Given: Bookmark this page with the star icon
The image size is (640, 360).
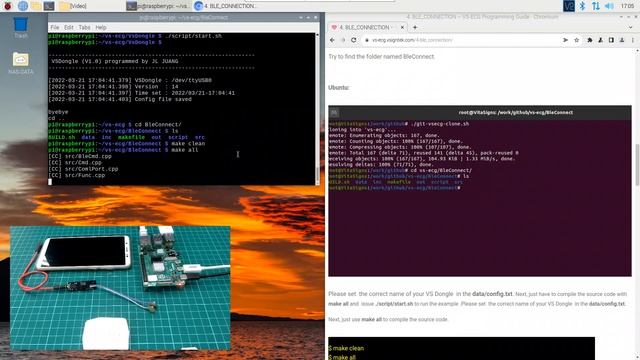Looking at the screenshot, I should [576, 40].
